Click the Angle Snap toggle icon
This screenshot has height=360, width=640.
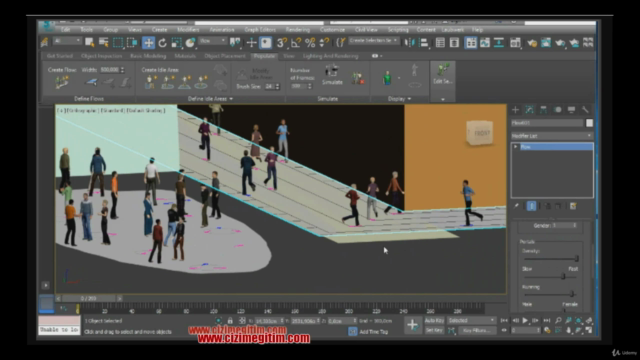tap(296, 42)
